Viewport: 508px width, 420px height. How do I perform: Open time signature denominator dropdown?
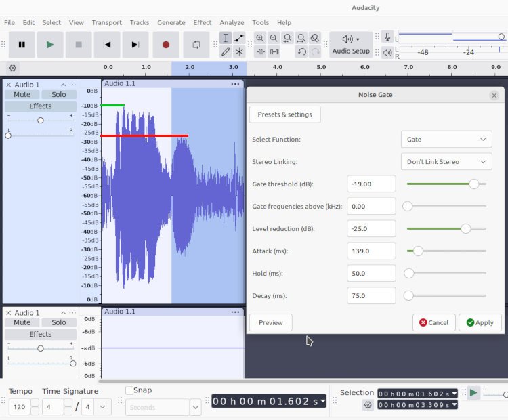pyautogui.click(x=102, y=407)
